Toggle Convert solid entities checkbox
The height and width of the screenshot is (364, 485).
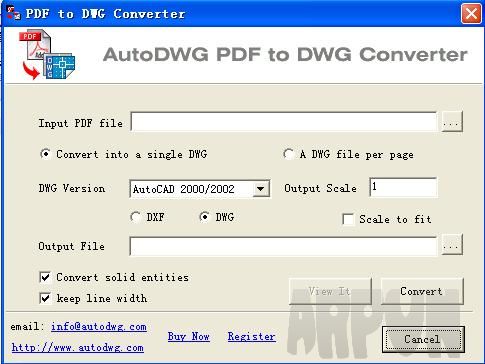coord(45,277)
